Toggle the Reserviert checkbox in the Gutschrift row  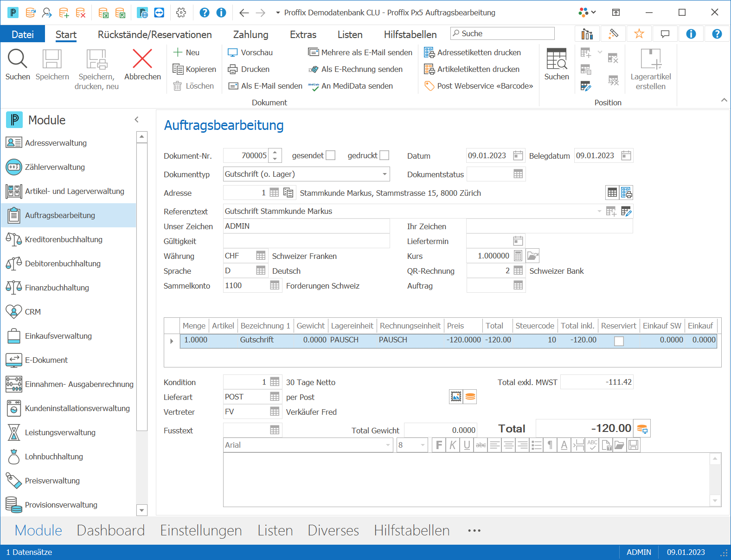tap(619, 341)
